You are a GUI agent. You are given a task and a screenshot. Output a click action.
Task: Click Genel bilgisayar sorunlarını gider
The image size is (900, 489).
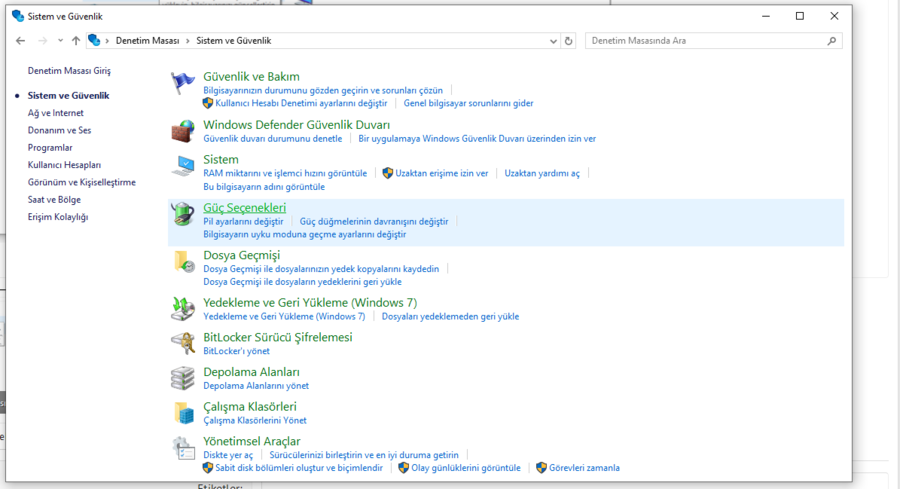[x=468, y=103]
